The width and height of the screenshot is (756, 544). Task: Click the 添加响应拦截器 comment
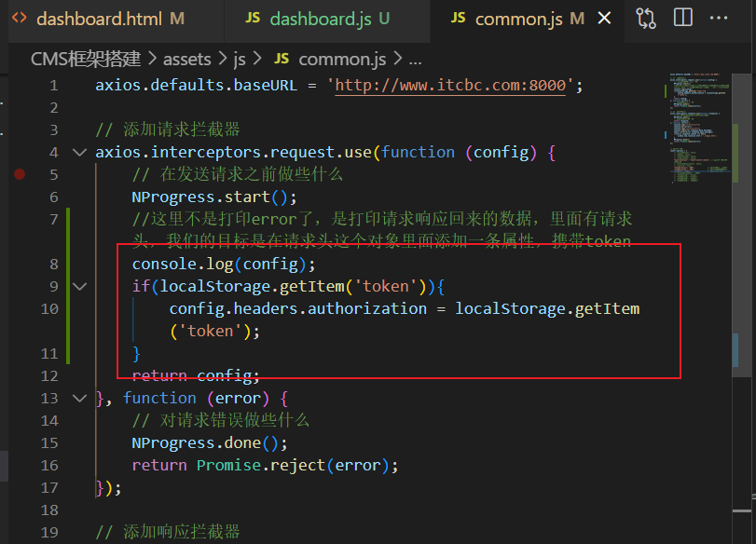167,533
